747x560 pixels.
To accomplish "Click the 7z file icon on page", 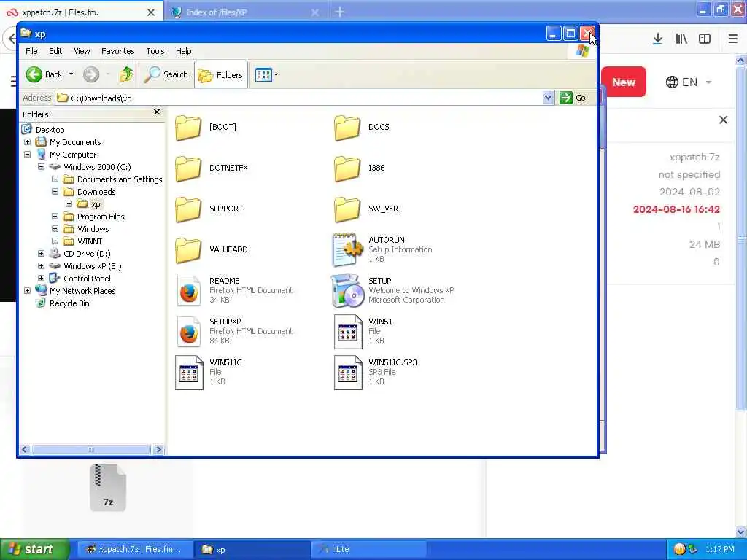I will [x=108, y=488].
